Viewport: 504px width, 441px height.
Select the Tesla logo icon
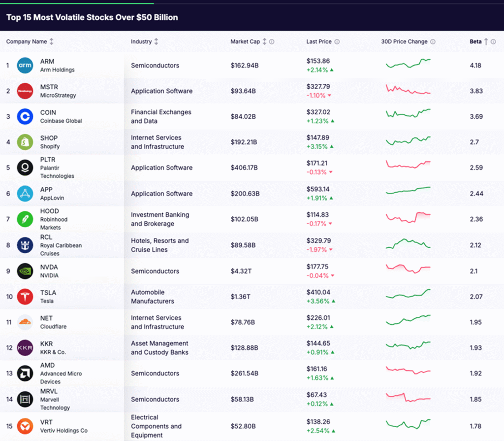[x=24, y=296]
